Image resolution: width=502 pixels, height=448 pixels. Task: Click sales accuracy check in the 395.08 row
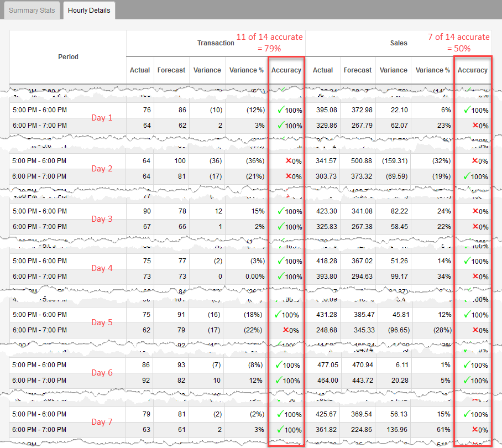tap(467, 110)
